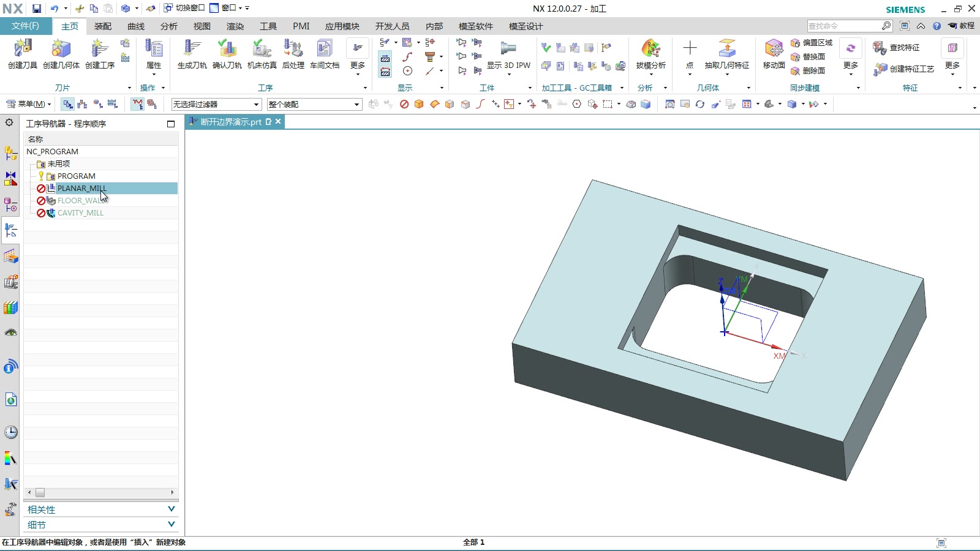Click the Undo arrow icon
Image resolution: width=980 pixels, height=551 pixels.
[54, 9]
